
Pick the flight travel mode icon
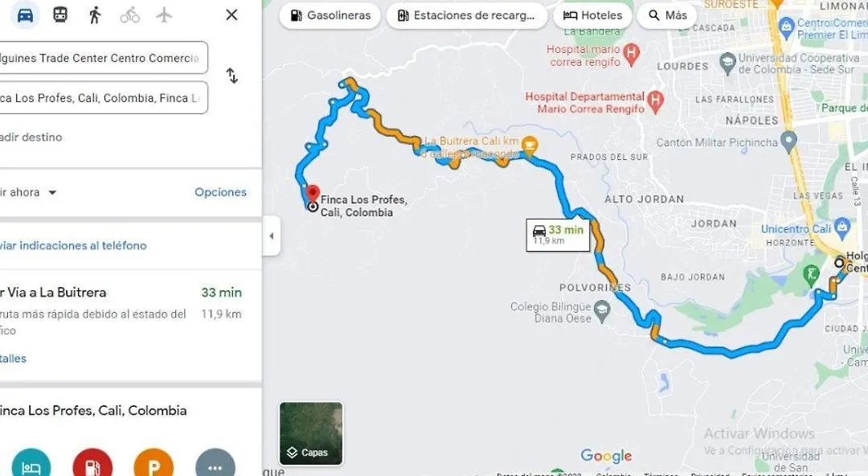click(165, 15)
